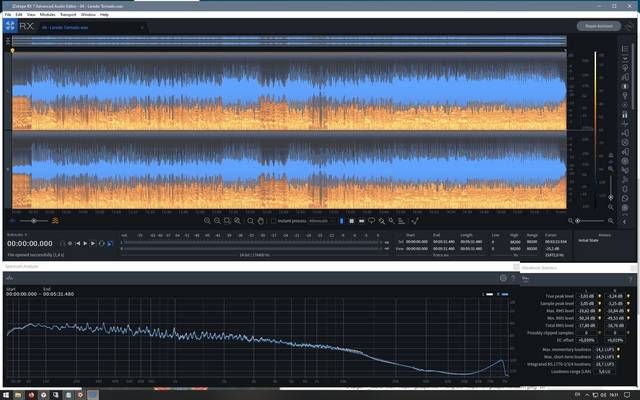Enable the Instant process checkbox
Image resolution: width=640 pixels, height=400 pixels.
[273, 220]
